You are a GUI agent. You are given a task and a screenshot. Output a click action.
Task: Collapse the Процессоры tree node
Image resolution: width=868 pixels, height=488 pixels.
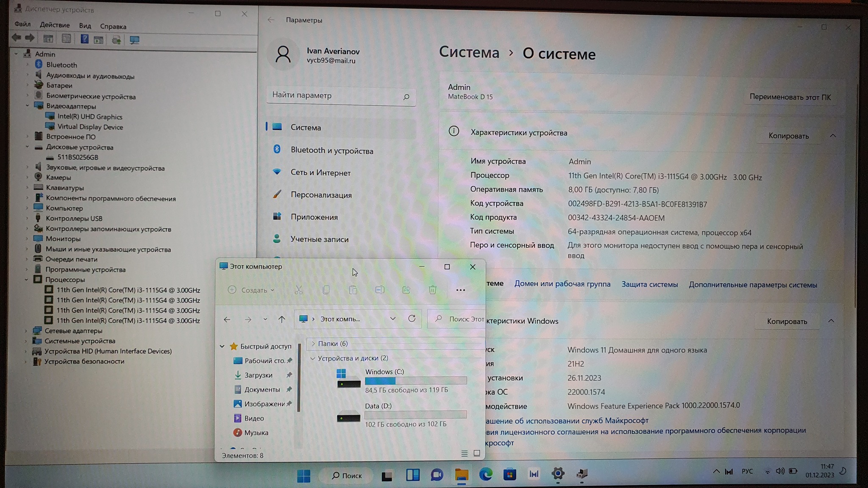click(x=27, y=280)
